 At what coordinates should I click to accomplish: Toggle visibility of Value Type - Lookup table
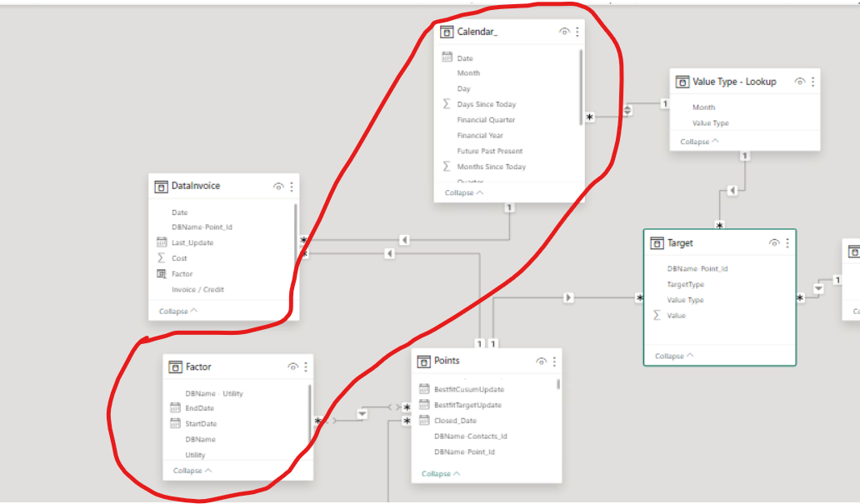coord(800,82)
